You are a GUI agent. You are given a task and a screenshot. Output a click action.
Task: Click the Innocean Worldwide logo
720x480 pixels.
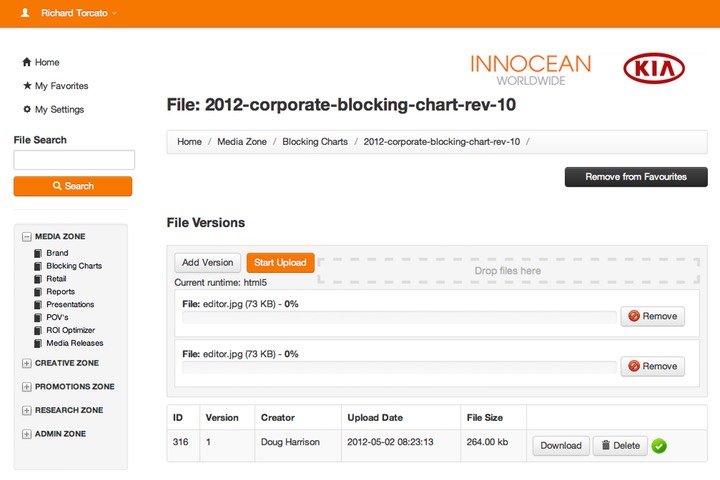tap(530, 69)
